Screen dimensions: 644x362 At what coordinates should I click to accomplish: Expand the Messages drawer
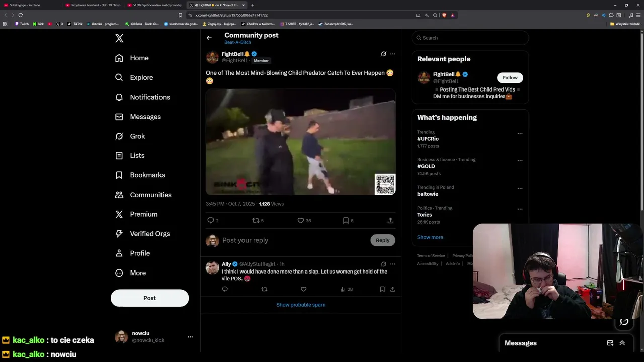click(x=622, y=343)
